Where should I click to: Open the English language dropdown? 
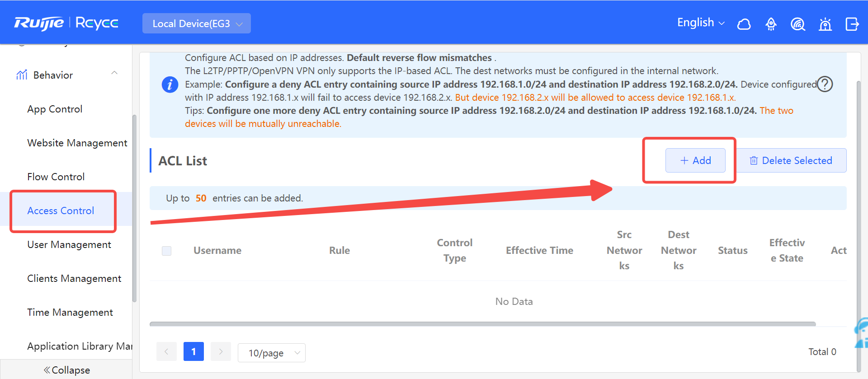click(701, 23)
